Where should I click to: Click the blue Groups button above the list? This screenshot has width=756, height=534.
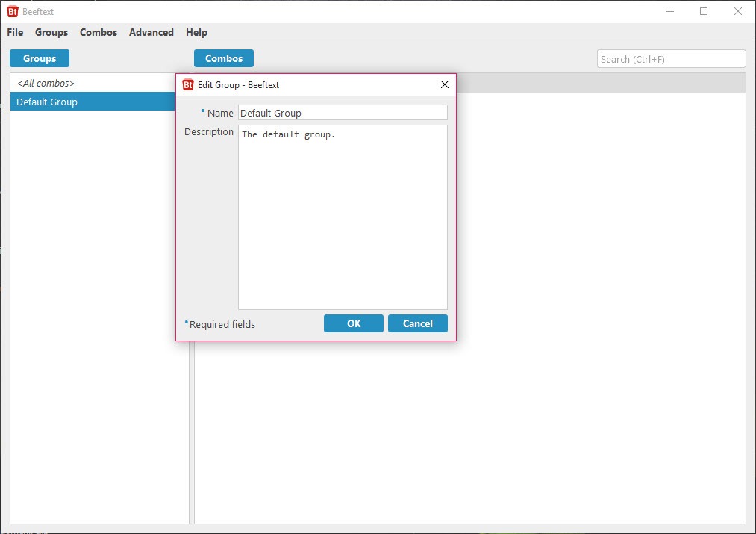pyautogui.click(x=40, y=58)
